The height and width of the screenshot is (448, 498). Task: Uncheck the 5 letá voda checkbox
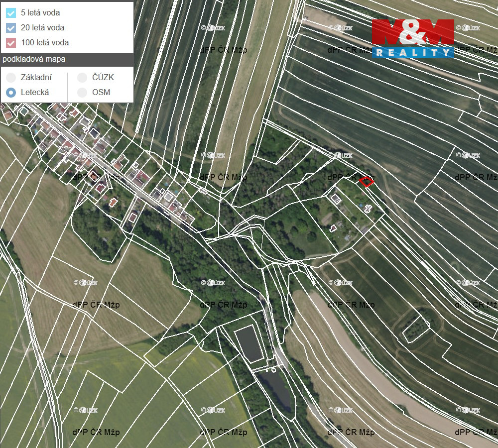coord(11,13)
